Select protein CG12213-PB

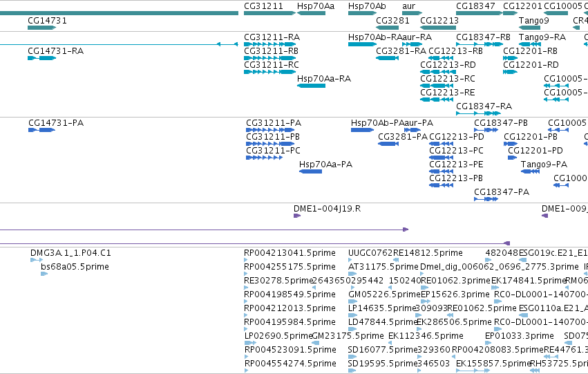[441, 185]
